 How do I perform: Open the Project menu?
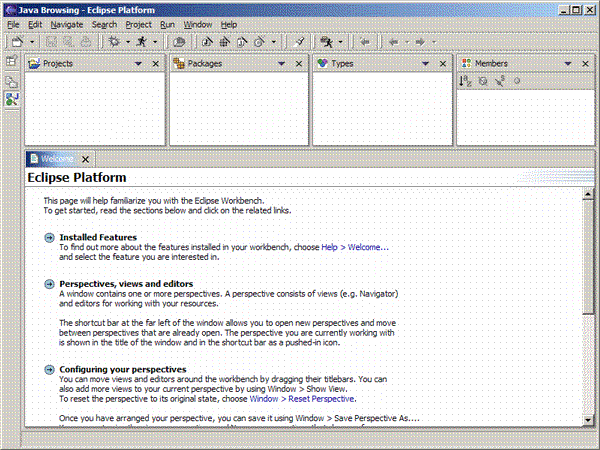tap(139, 25)
